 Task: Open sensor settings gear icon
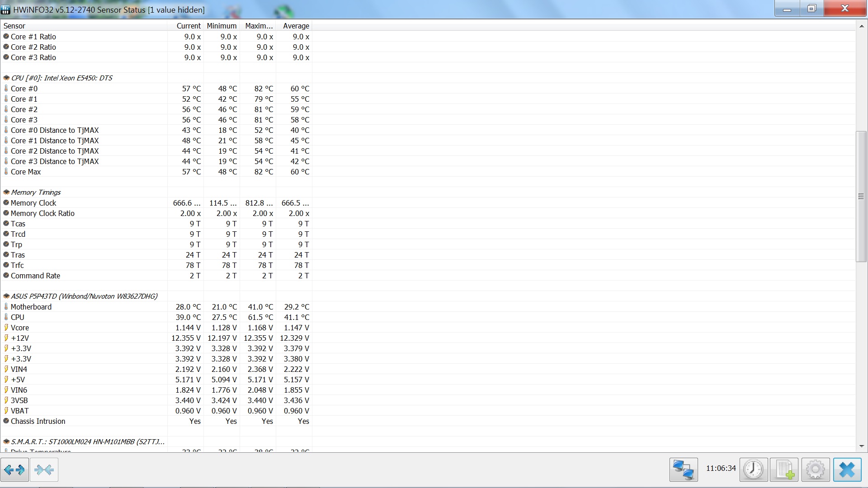815,470
